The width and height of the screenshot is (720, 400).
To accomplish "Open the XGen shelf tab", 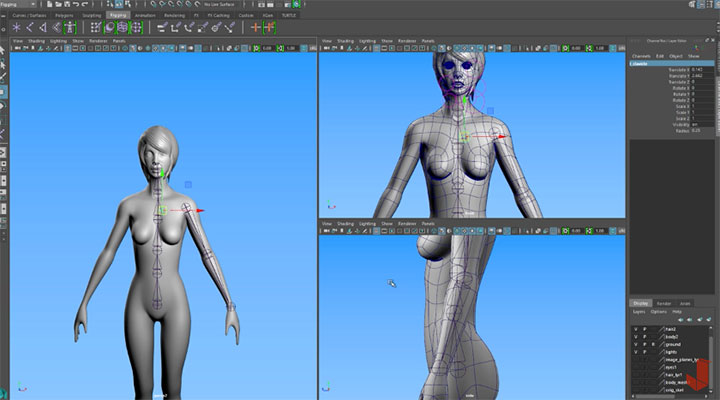I will (268, 15).
